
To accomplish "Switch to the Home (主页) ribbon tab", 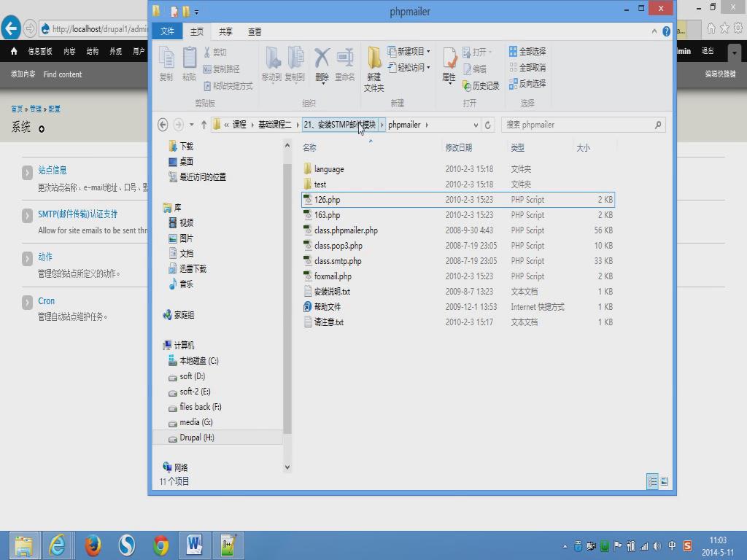I will [x=197, y=31].
